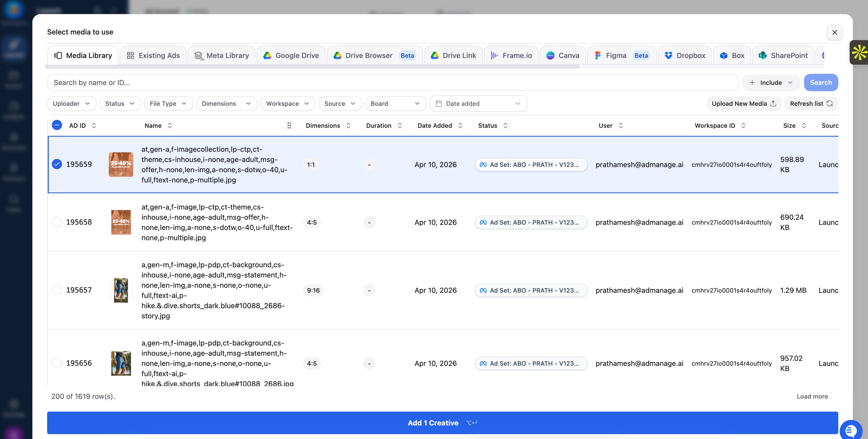Expand the Uploader filter
Viewport: 868px width, 439px height.
pos(71,103)
